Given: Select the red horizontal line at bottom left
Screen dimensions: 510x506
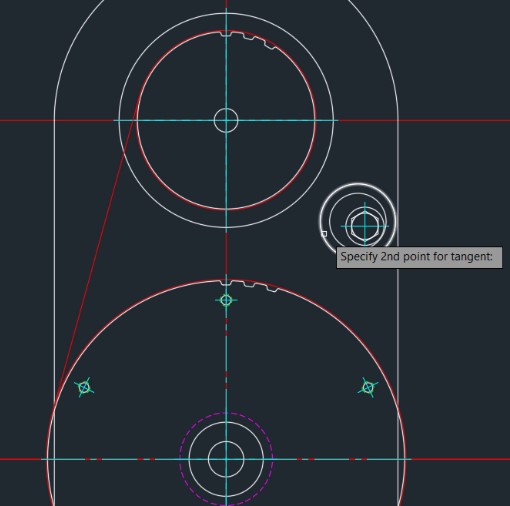Looking at the screenshot, I should [x=21, y=459].
